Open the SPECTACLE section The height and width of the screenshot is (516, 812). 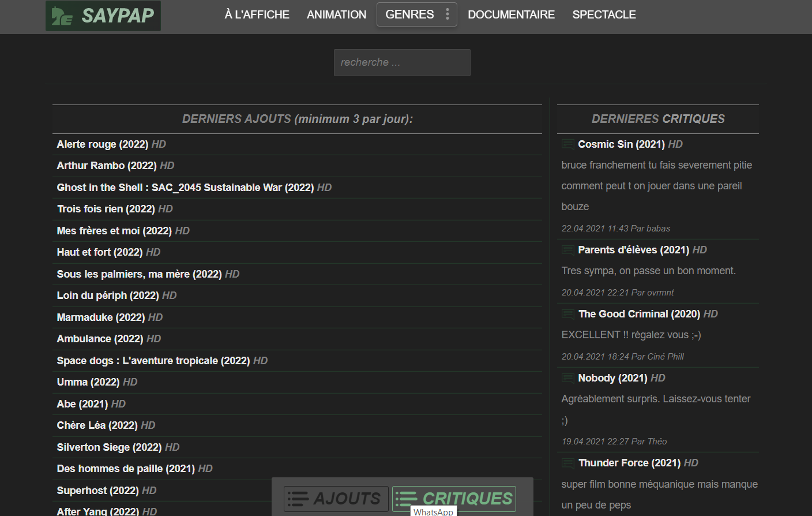[x=604, y=14]
